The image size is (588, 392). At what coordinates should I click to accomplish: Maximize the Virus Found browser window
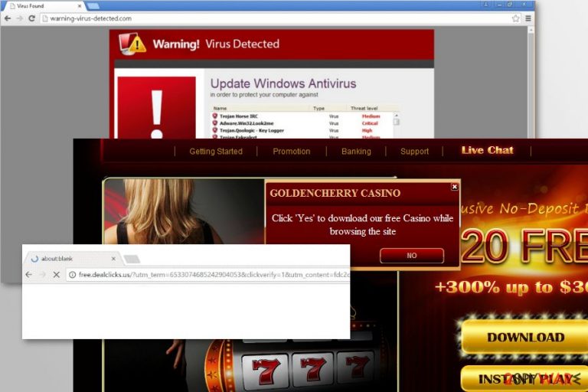510,5
